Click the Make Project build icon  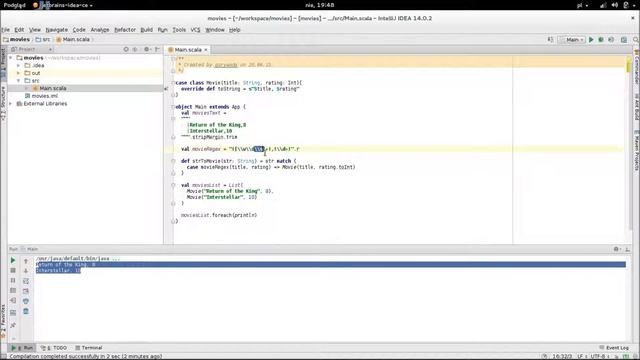550,40
